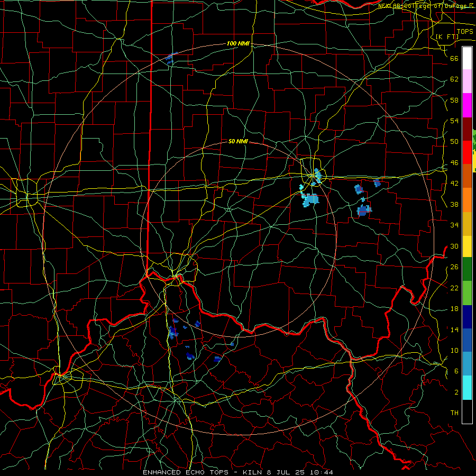This screenshot has width=476, height=476.
Task: Click the blue echo on the 100 NMI ring
Action: click(171, 58)
